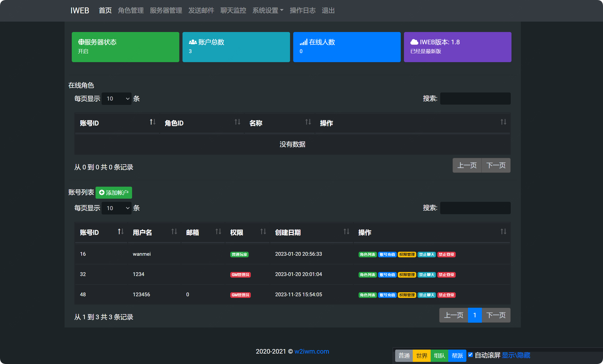603x364 pixels.
Task: Click the account total users icon
Action: click(x=193, y=42)
